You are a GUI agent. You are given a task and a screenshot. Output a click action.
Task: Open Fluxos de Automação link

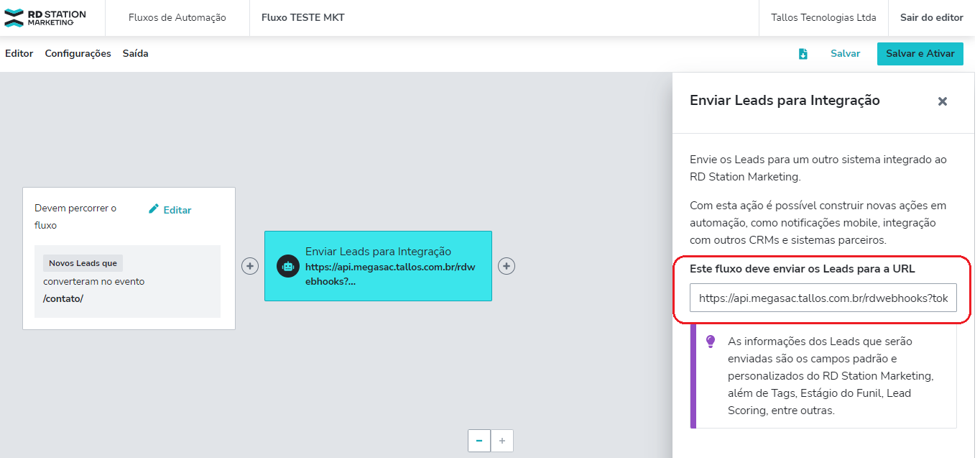177,18
